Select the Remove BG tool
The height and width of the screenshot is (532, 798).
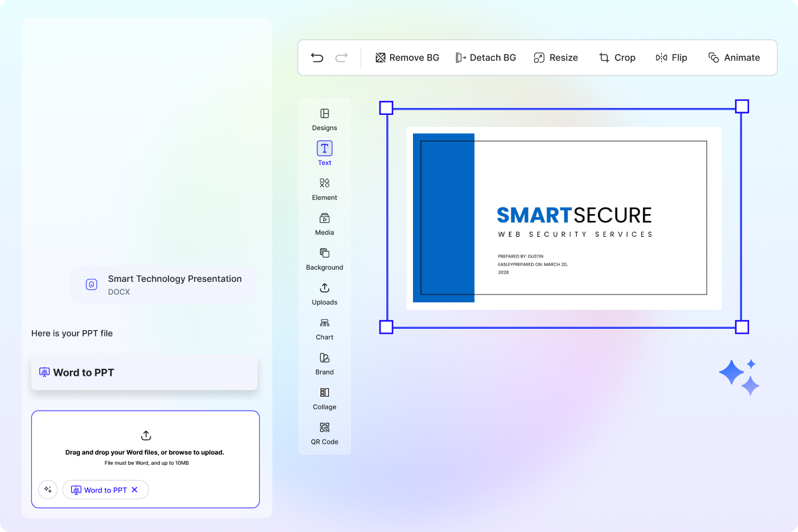[407, 58]
